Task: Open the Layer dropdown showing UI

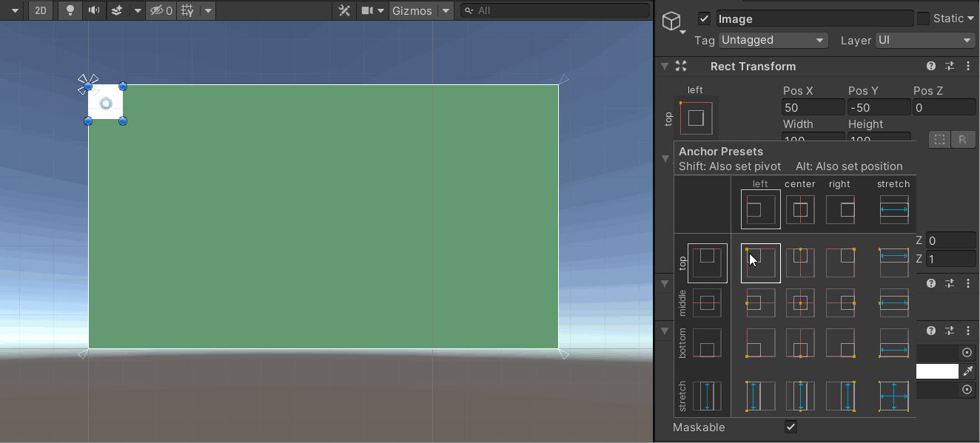Action: [924, 40]
